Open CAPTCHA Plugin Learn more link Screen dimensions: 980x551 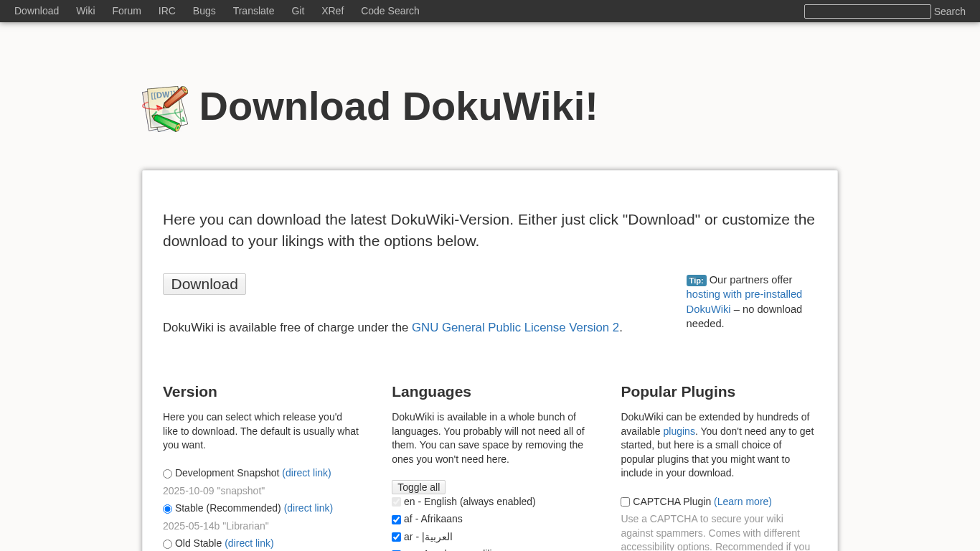743,501
